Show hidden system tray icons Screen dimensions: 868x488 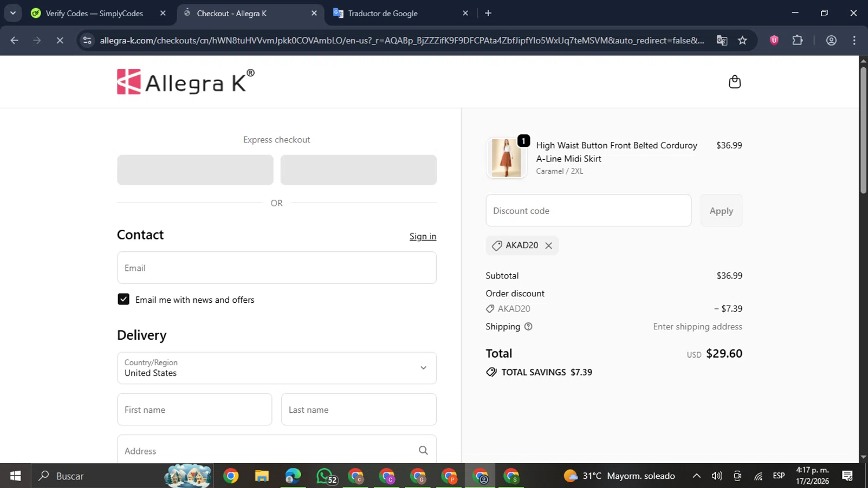(697, 476)
